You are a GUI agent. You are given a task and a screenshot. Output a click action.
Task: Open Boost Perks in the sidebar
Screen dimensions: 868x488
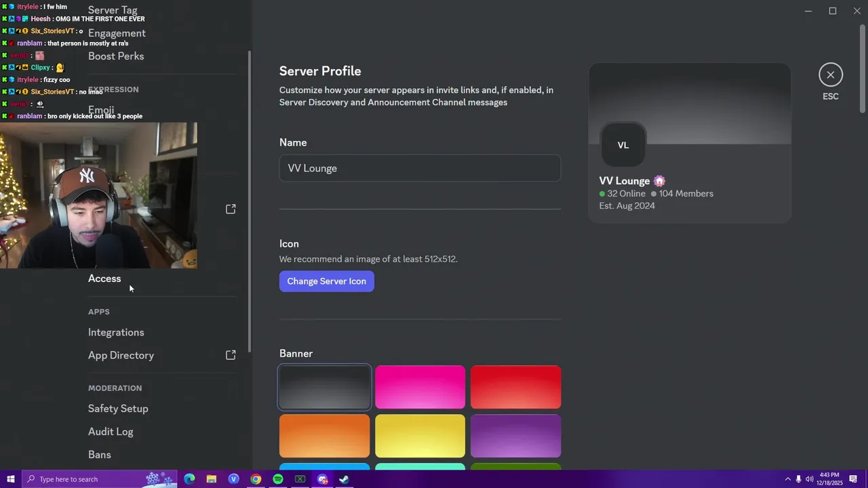coord(116,56)
